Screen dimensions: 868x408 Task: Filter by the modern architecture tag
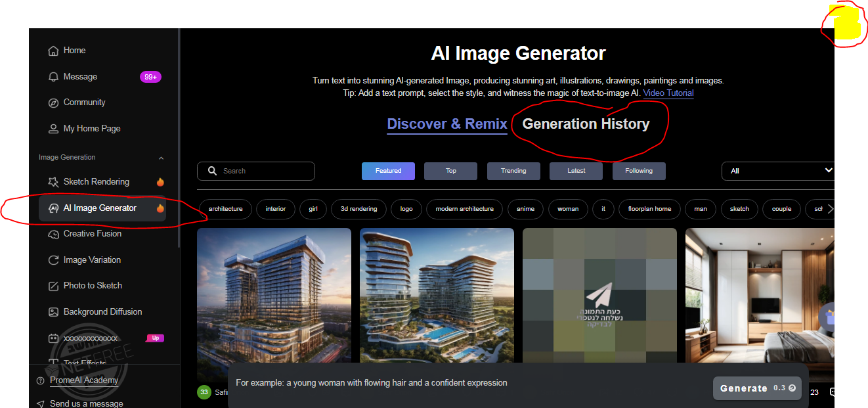465,209
